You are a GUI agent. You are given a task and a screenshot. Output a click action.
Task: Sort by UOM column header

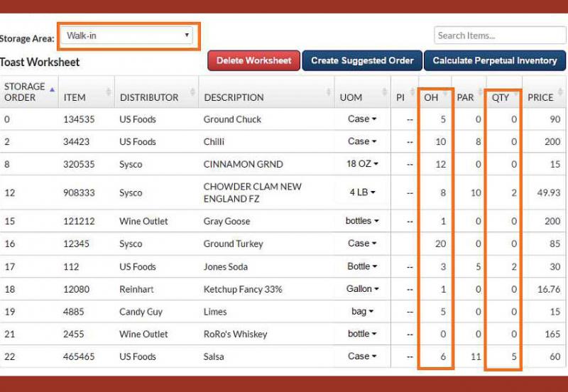point(351,97)
